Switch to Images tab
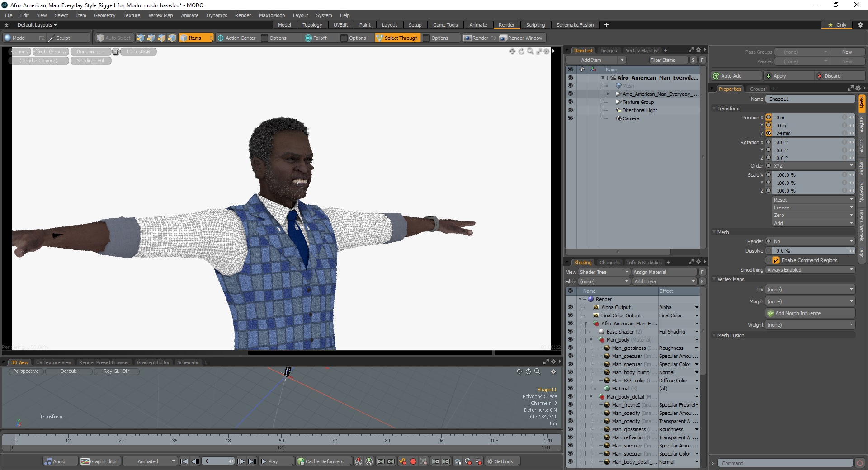 tap(609, 51)
